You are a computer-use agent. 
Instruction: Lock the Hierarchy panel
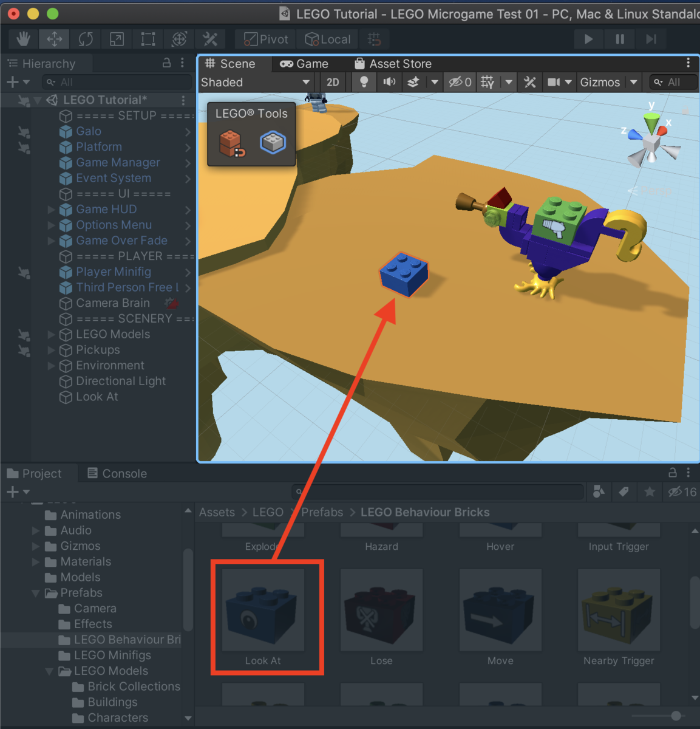[x=166, y=63]
